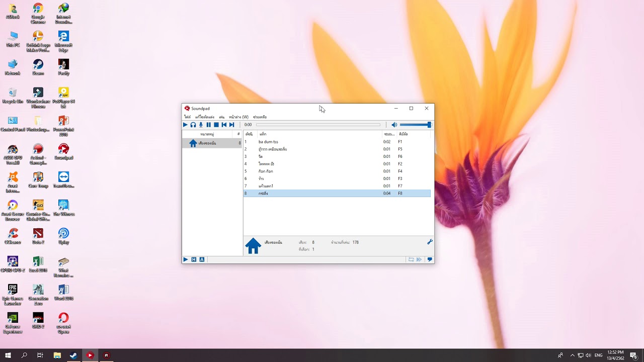Open Opera browser desktop shortcut
Viewport: 644px width, 362px height.
63,323
